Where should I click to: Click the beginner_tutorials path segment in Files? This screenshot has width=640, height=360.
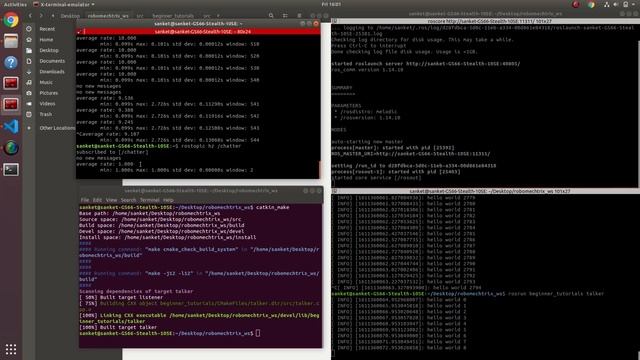[x=173, y=16]
